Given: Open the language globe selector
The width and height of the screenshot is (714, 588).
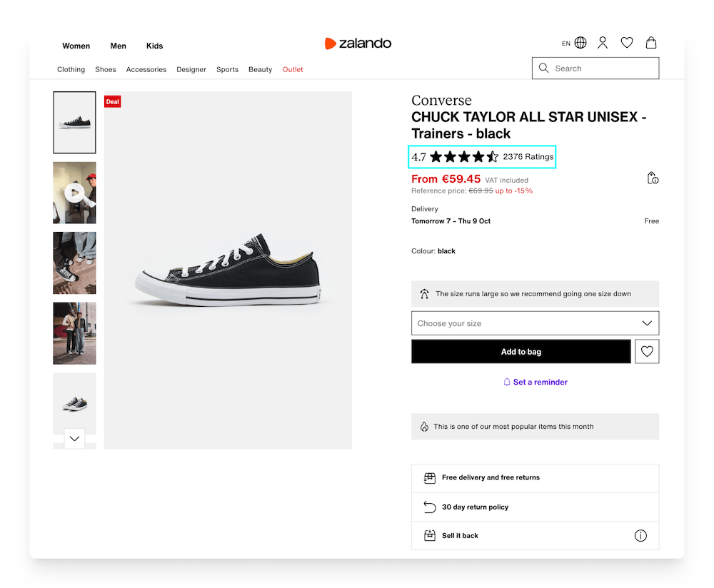Looking at the screenshot, I should pos(580,43).
